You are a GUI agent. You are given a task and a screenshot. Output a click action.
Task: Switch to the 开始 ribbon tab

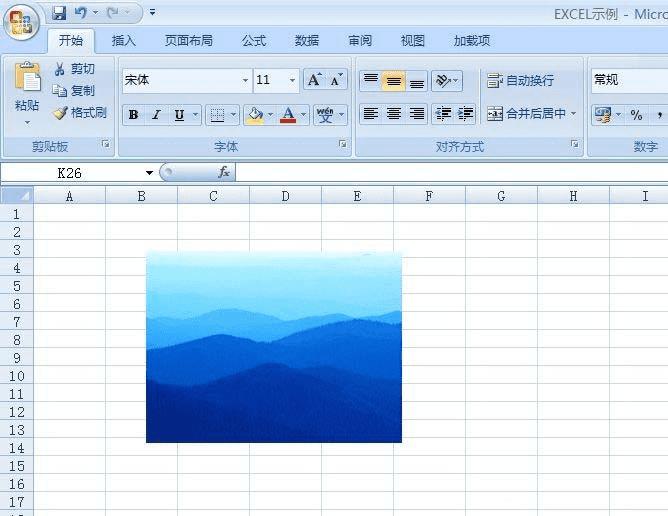[x=71, y=40]
